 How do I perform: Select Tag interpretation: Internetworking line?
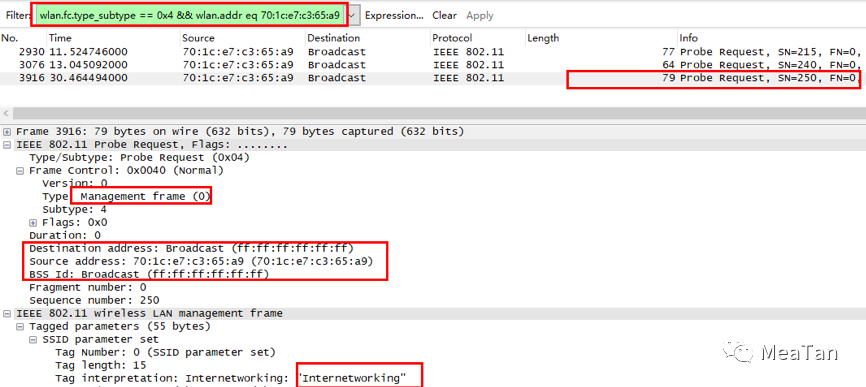[x=230, y=378]
